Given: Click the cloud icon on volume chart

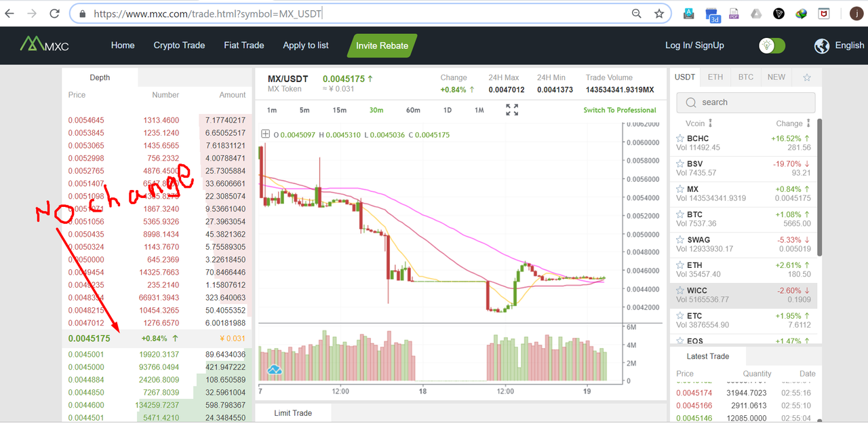Looking at the screenshot, I should [275, 370].
